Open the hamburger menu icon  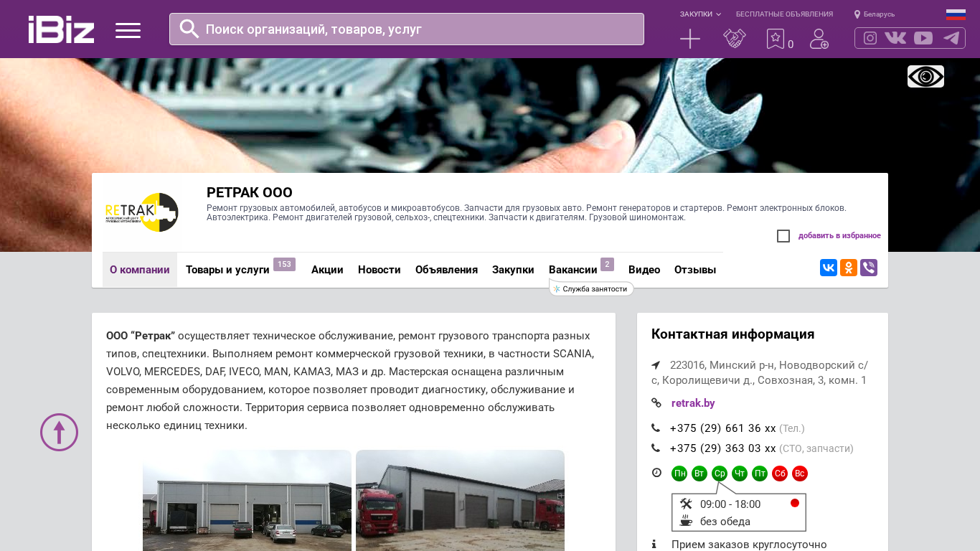tap(128, 30)
